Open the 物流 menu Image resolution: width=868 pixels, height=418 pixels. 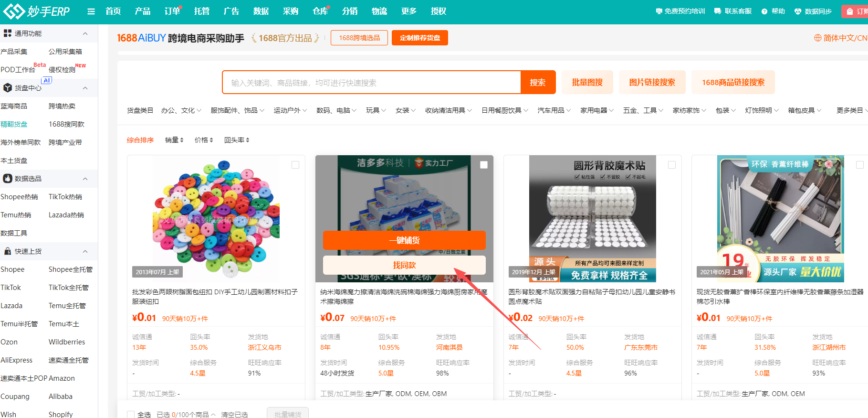point(379,11)
